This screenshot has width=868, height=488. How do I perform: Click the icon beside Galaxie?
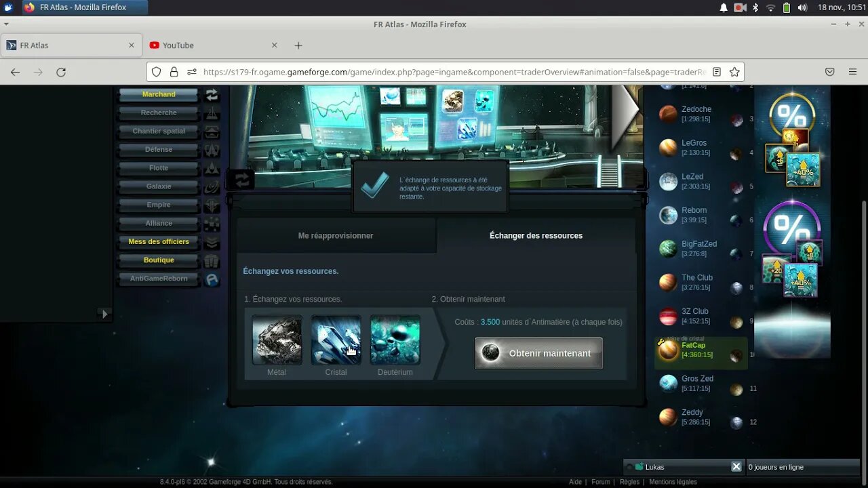coord(212,186)
